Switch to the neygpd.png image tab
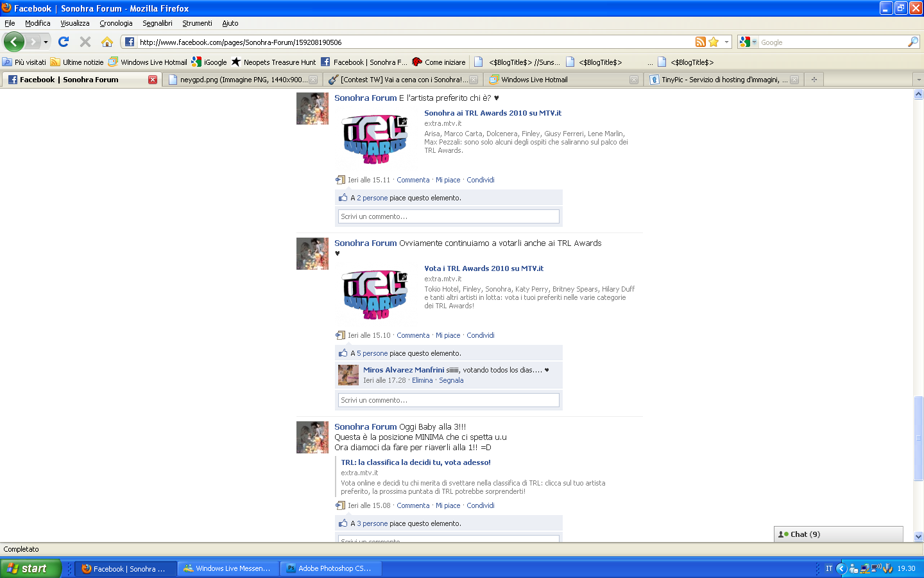This screenshot has width=924, height=578. 243,80
